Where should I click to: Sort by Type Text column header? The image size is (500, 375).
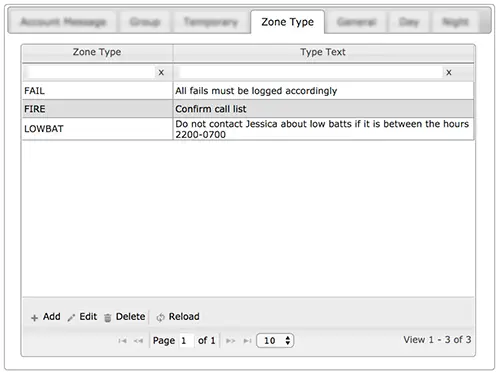click(x=323, y=52)
